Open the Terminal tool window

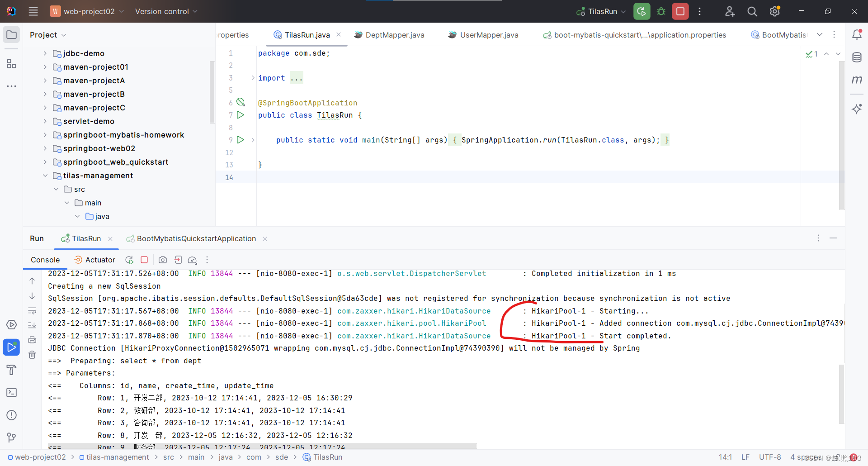click(x=12, y=392)
